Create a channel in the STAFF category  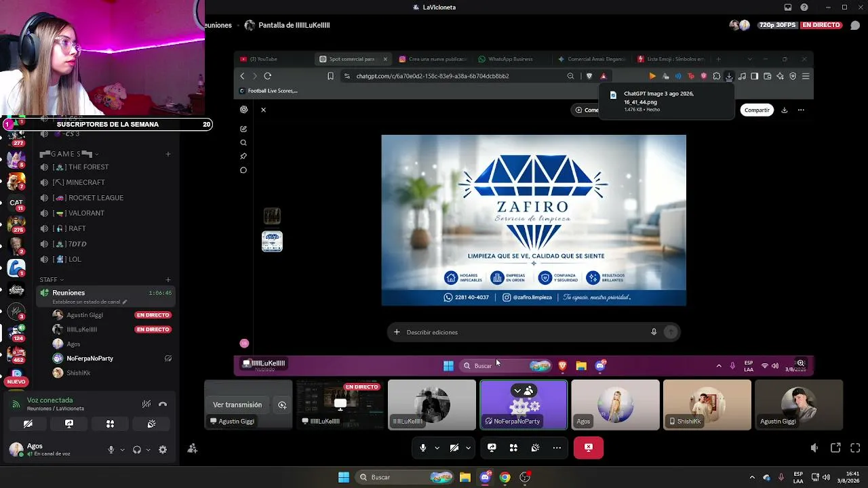pyautogui.click(x=168, y=279)
